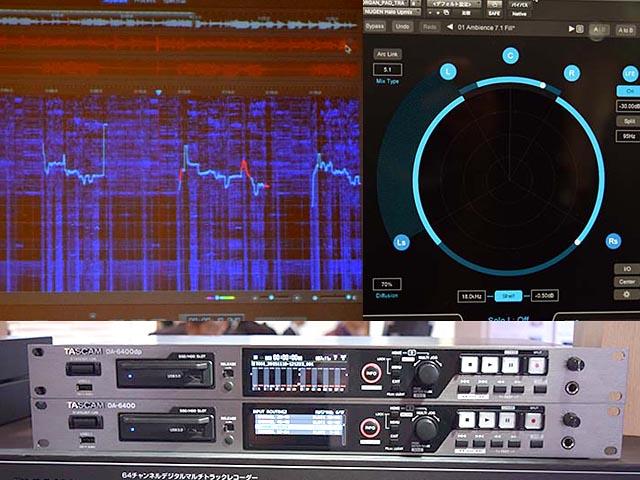
Task: Click the rainbow color range slider handle
Action: [x=217, y=298]
